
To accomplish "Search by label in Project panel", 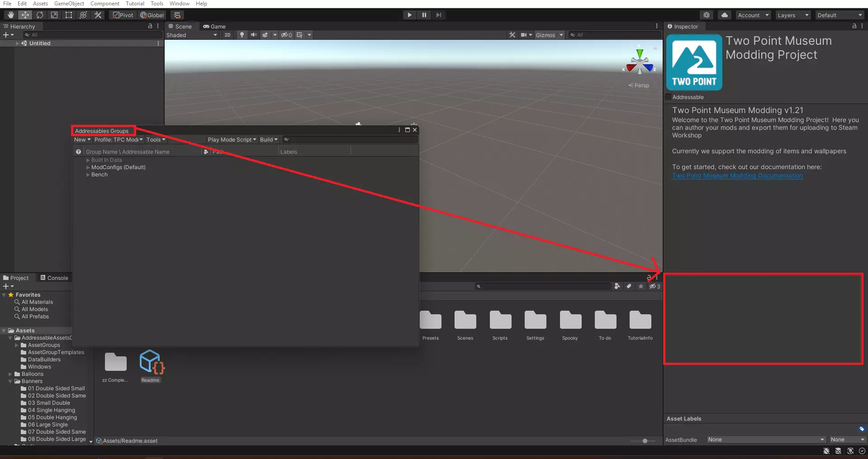I will pos(629,286).
